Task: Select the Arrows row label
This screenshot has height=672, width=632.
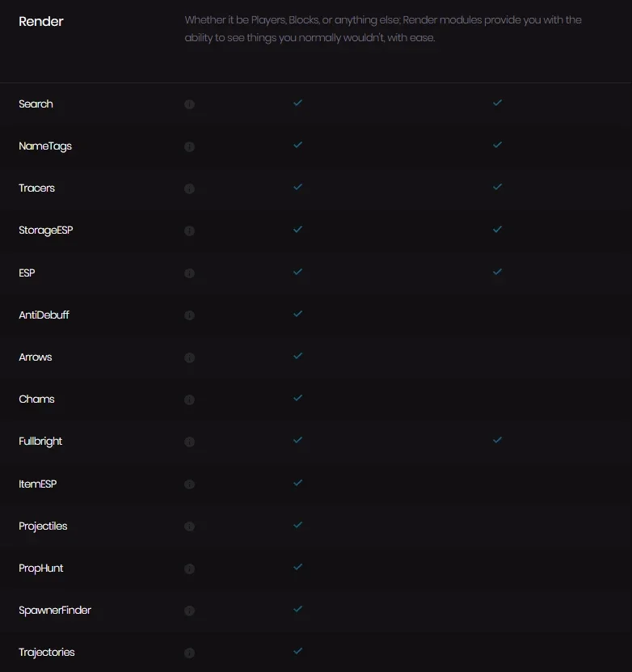Action: [35, 357]
